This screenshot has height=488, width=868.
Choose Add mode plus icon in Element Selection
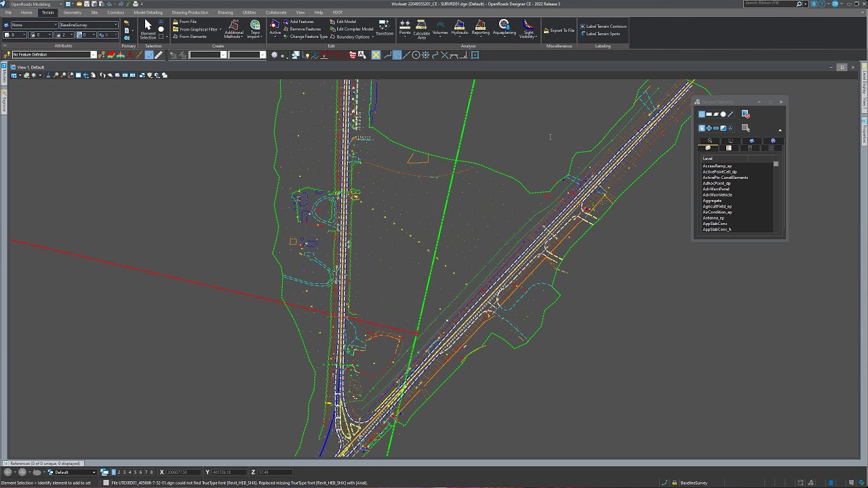tap(709, 128)
